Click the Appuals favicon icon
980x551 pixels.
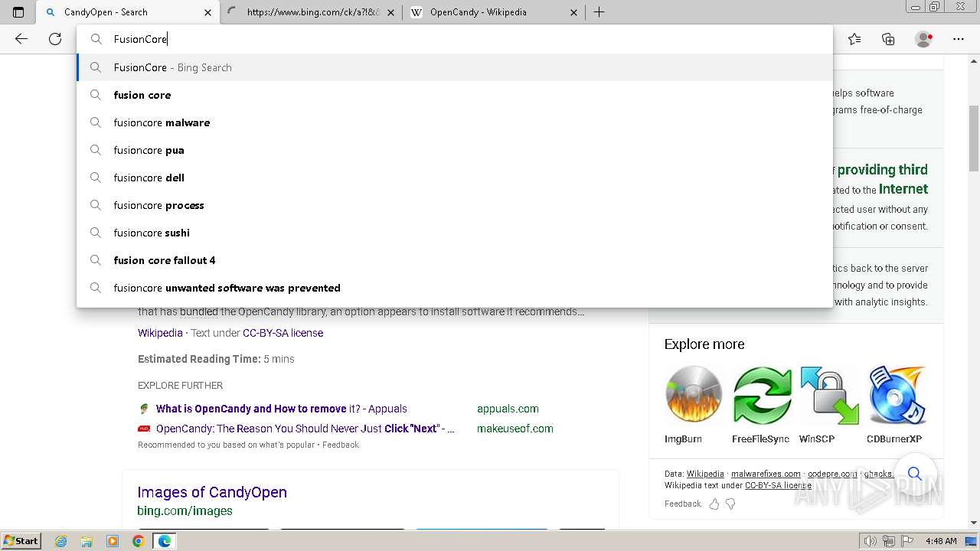[x=143, y=409]
